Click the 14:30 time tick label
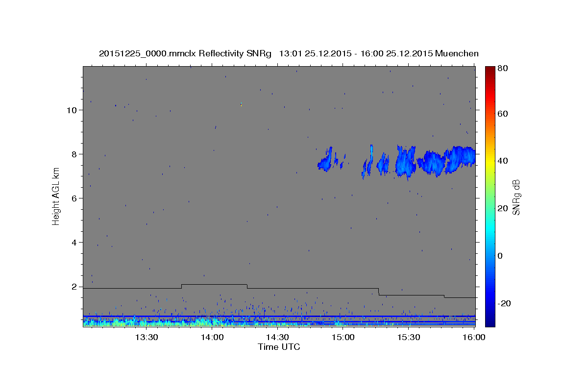588x392 pixels. pyautogui.click(x=277, y=337)
